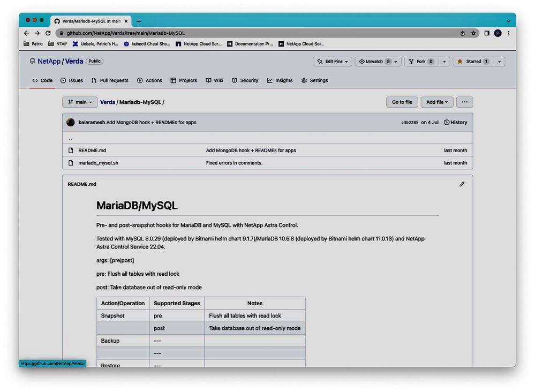Select the Code tab
This screenshot has width=535, height=392.
pos(42,80)
